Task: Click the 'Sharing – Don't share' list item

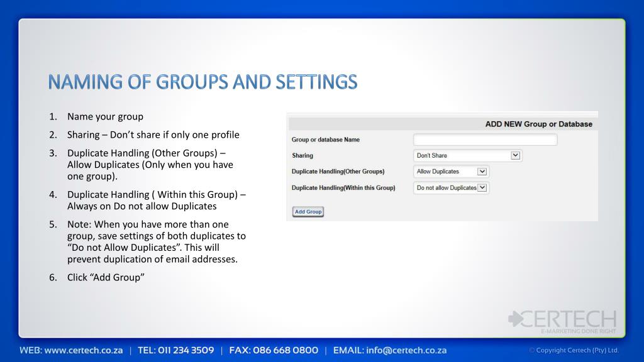Action: 153,135
